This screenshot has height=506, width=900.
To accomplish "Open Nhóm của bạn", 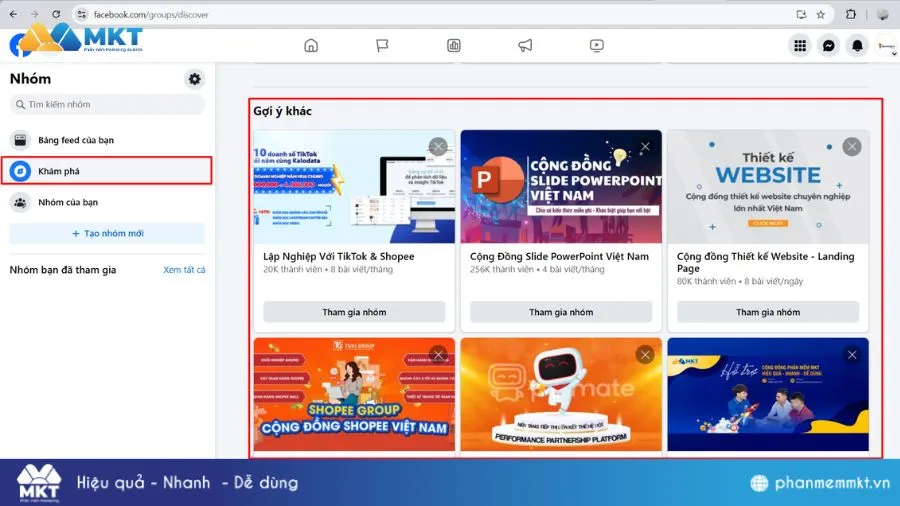I will click(107, 202).
